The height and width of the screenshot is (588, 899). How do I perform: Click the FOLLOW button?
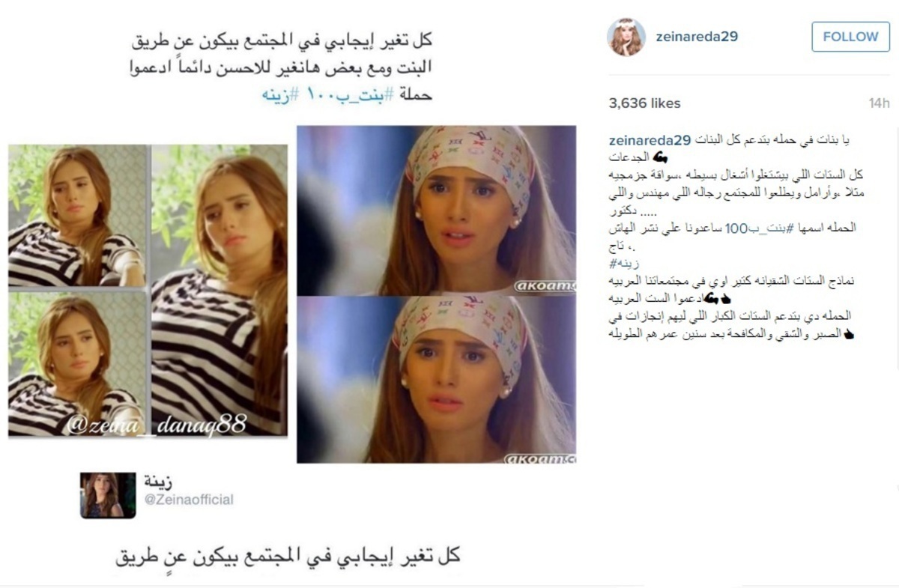(x=850, y=37)
